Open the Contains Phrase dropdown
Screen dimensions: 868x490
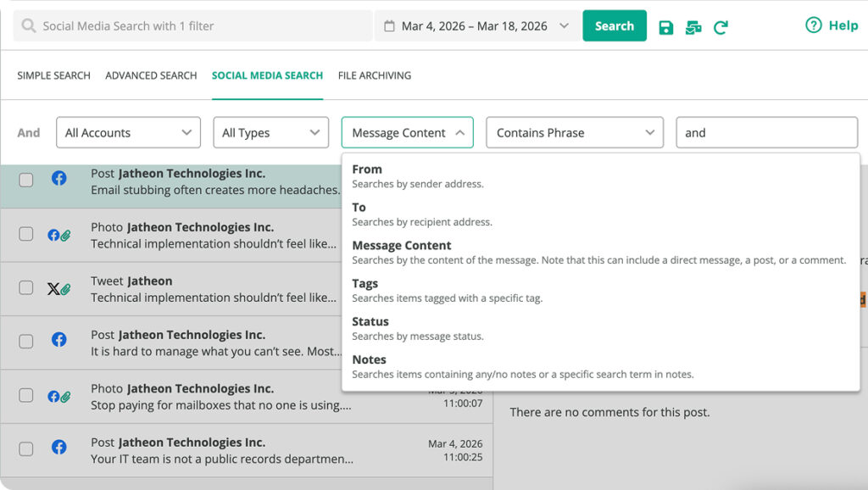575,132
